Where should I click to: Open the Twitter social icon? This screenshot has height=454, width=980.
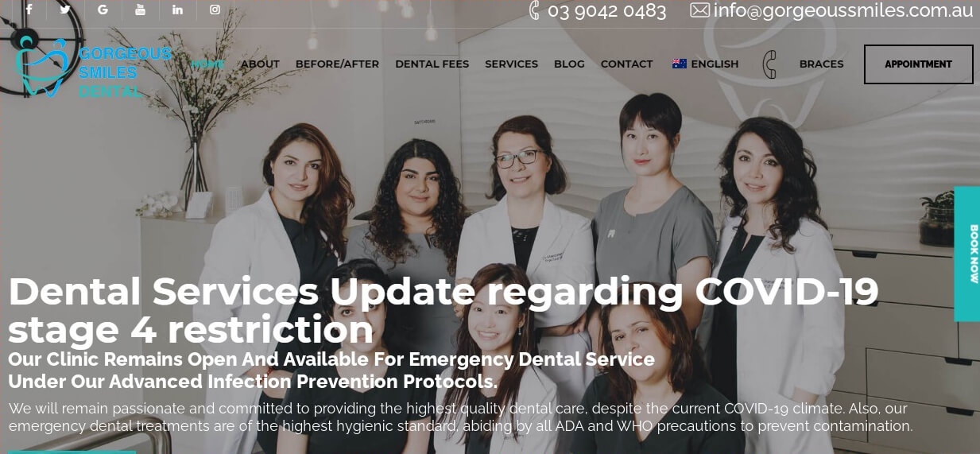point(65,10)
